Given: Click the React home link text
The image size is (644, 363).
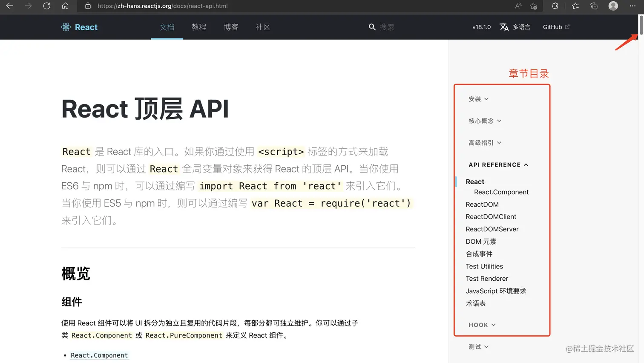Looking at the screenshot, I should click(86, 27).
